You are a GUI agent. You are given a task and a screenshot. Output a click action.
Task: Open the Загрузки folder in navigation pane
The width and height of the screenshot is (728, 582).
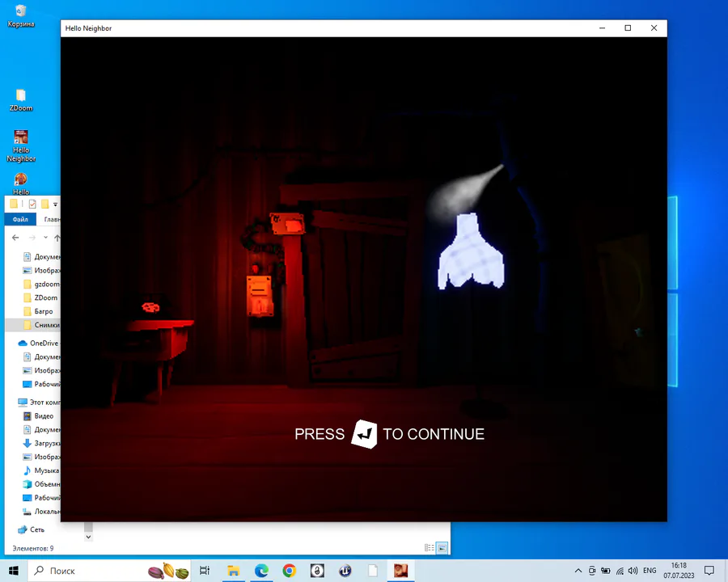pyautogui.click(x=41, y=443)
